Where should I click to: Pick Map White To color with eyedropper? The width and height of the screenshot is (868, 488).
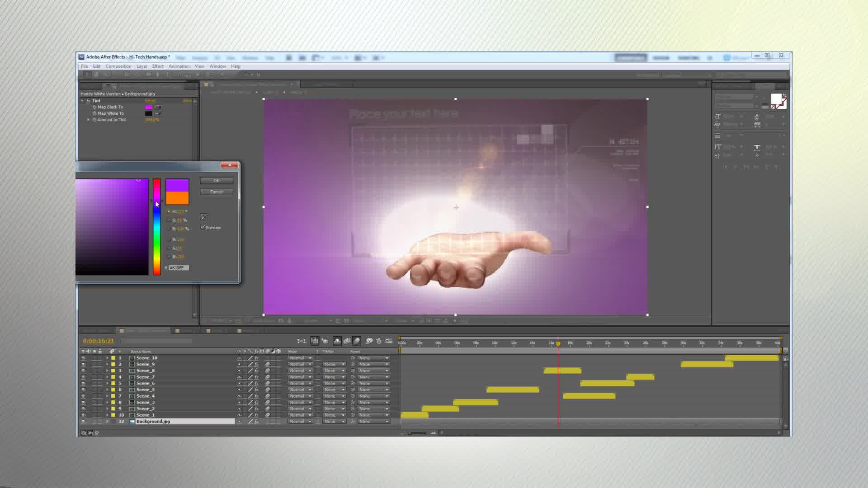(158, 113)
